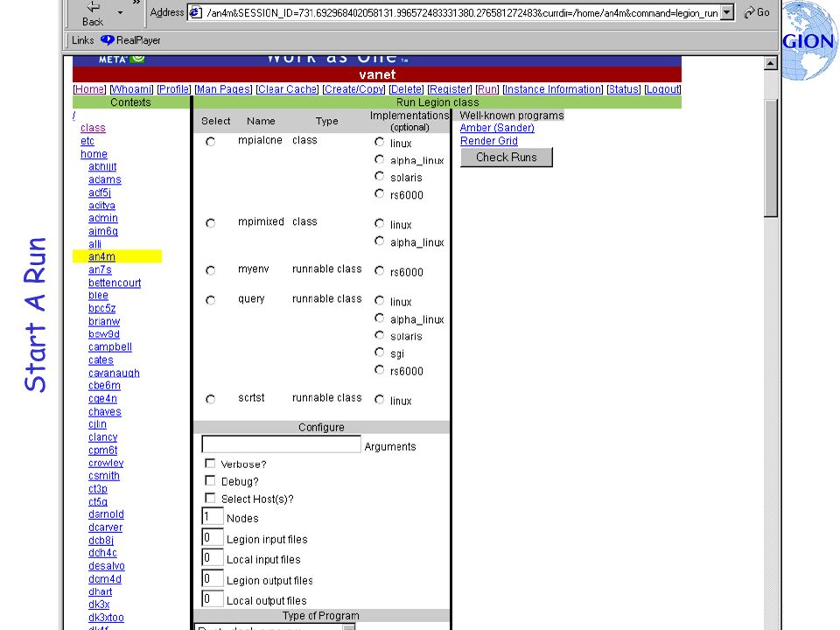Screen dimensions: 840x630
Task: Open the Status menu link
Action: click(x=624, y=89)
